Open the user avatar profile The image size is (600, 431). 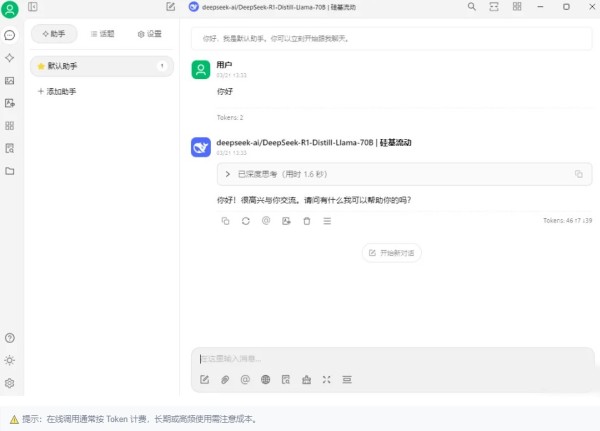pyautogui.click(x=10, y=9)
